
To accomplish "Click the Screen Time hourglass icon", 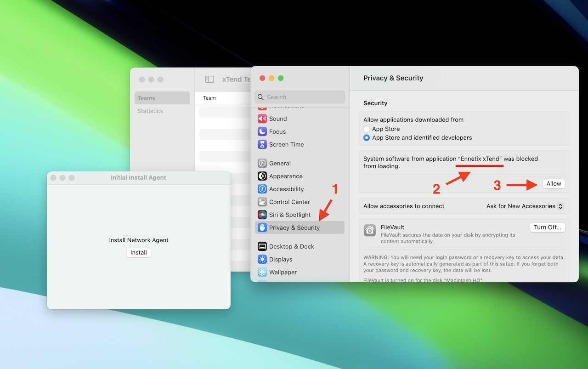I will click(262, 144).
